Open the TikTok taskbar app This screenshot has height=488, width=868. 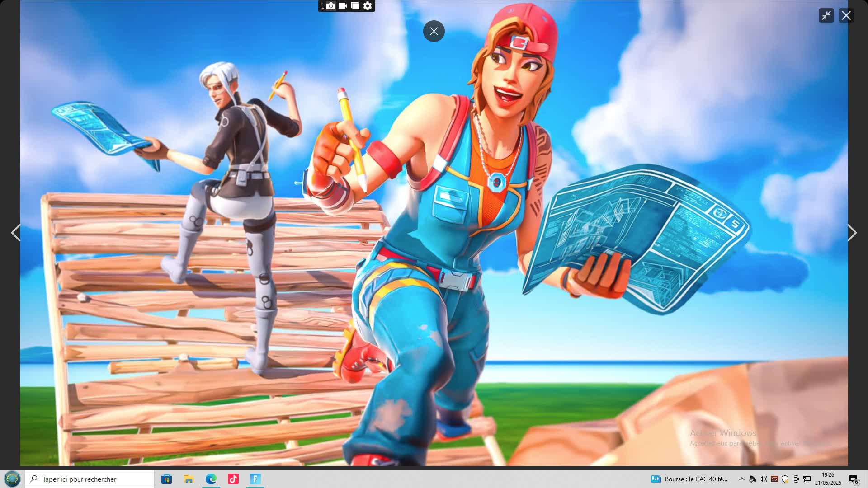(233, 479)
